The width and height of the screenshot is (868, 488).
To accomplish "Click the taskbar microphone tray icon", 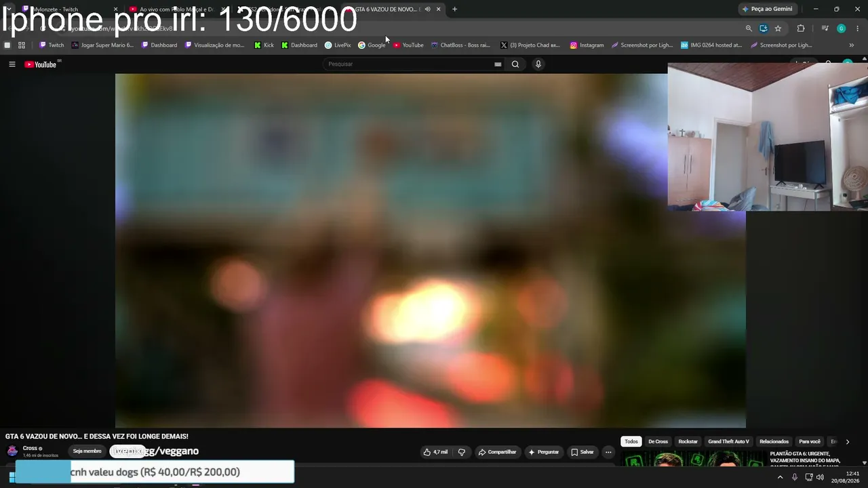I will tap(795, 477).
